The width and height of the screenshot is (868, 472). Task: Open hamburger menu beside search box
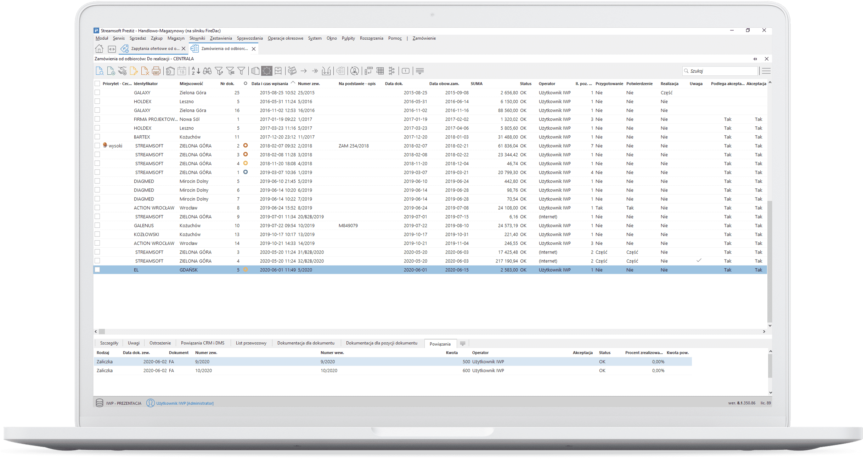[766, 71]
